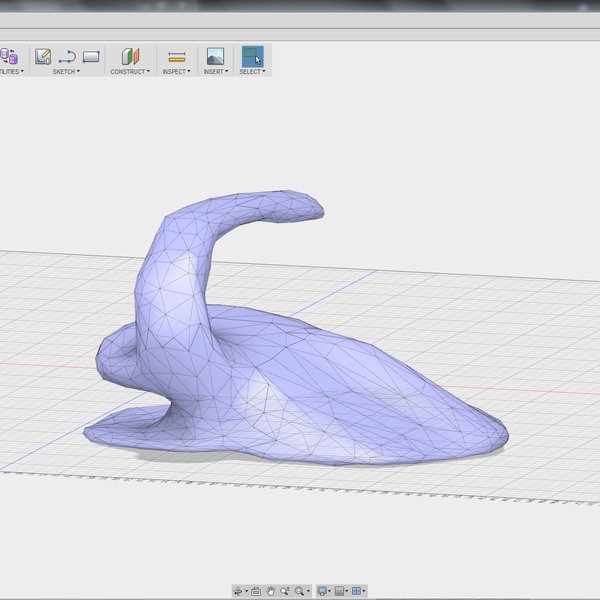The height and width of the screenshot is (600, 600).
Task: Click the Utilities icon in toolbar
Action: click(x=9, y=57)
